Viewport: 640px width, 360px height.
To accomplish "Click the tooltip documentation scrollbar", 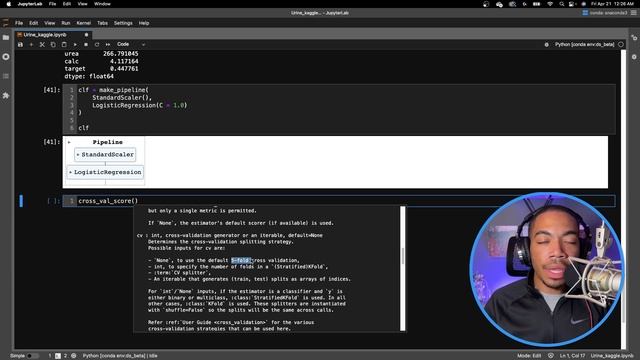I will point(402,268).
